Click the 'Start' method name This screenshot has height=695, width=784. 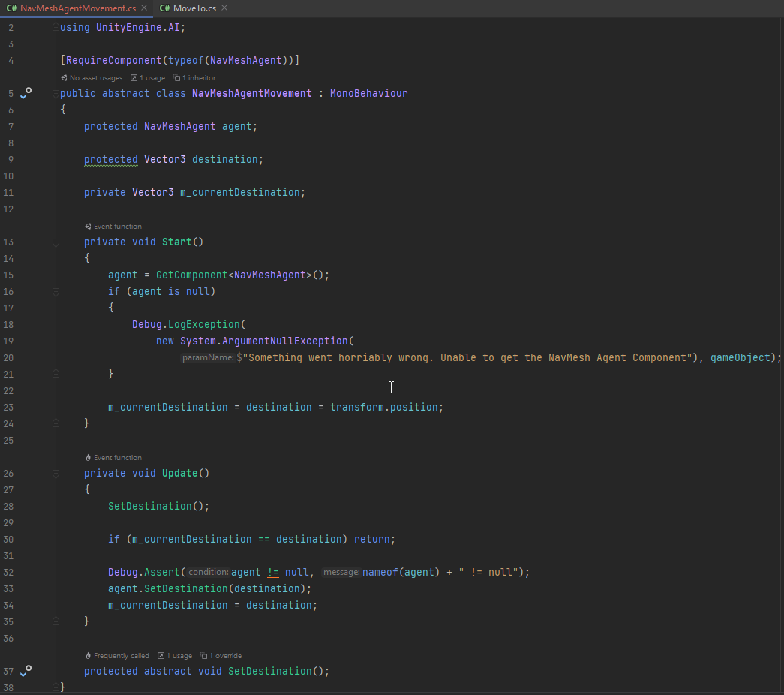(176, 242)
